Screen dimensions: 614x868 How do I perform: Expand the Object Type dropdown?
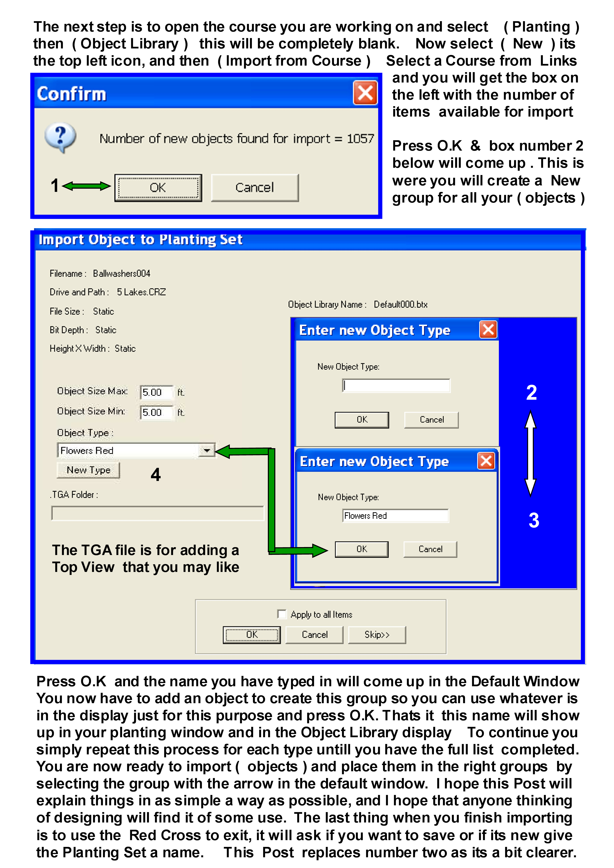coord(210,452)
